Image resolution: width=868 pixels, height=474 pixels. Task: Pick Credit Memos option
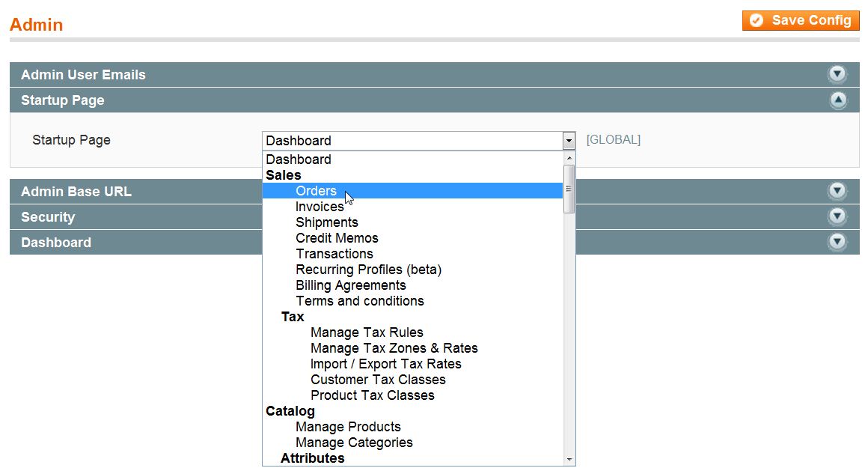tap(337, 238)
